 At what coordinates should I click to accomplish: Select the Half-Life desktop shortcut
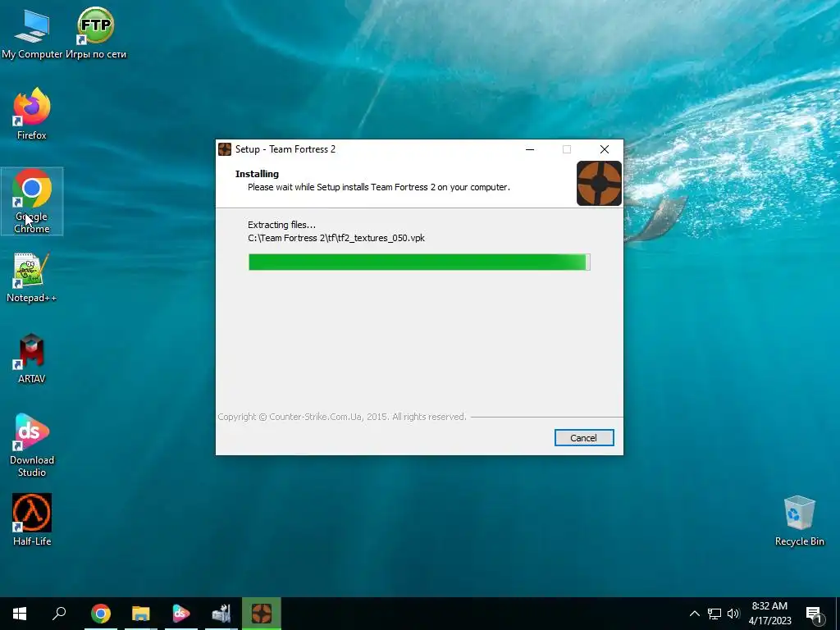click(32, 519)
